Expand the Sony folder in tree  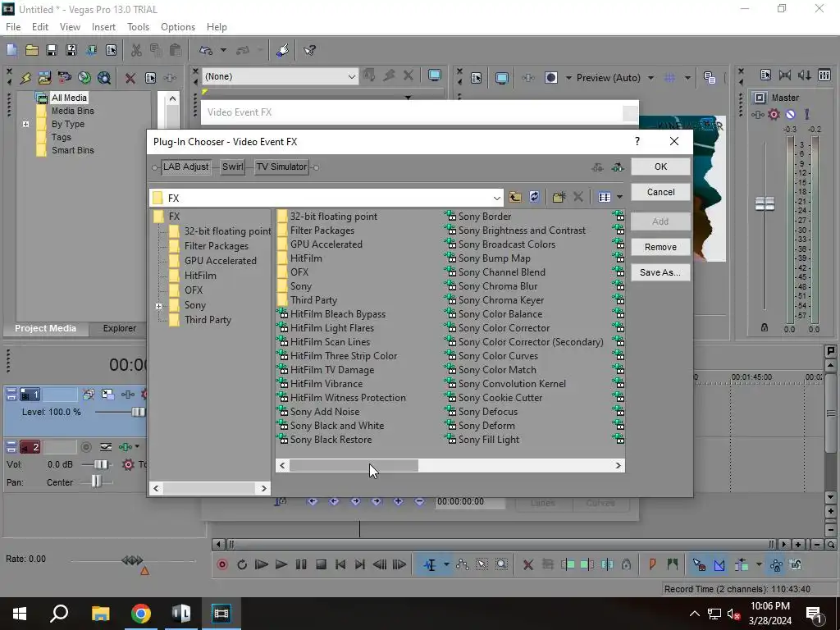(x=158, y=306)
